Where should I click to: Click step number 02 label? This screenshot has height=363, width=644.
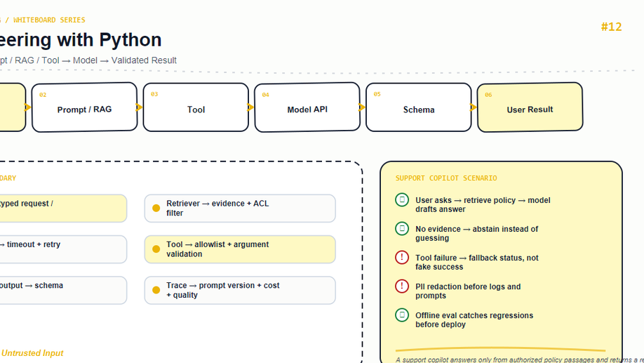tap(43, 95)
